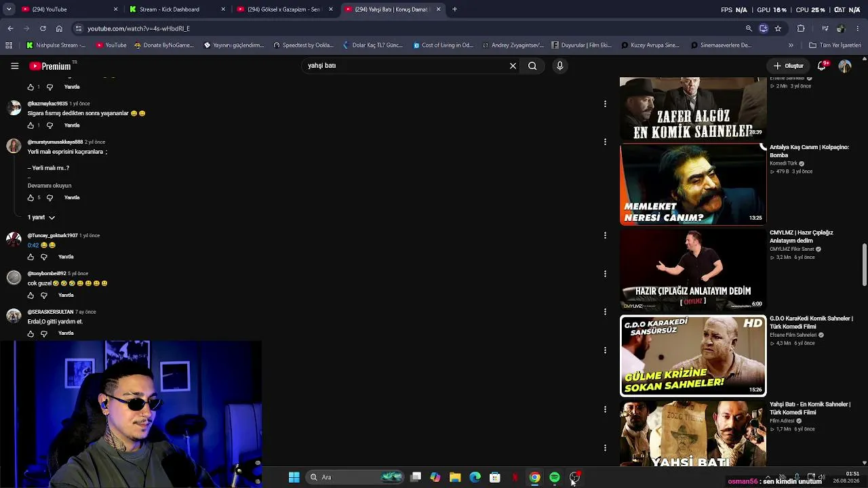Open options menu for @kazmaykac9835 comment
This screenshot has width=868, height=488.
(605, 104)
